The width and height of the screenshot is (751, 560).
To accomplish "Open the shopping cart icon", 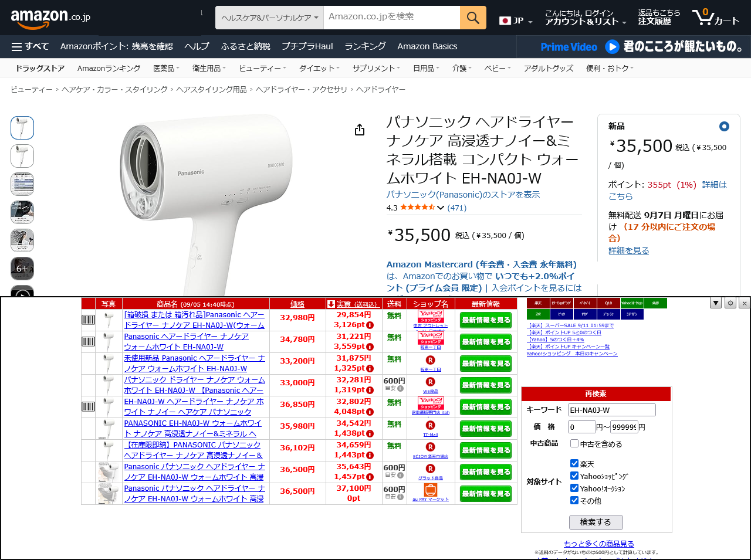I will [x=715, y=18].
